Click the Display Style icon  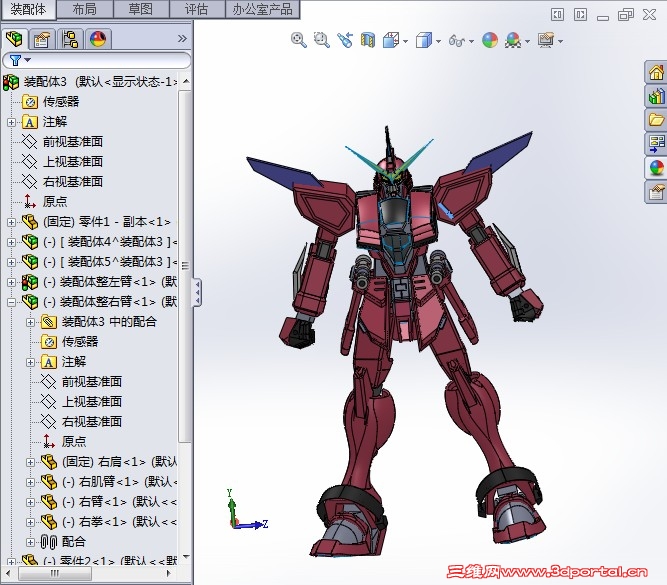point(424,41)
